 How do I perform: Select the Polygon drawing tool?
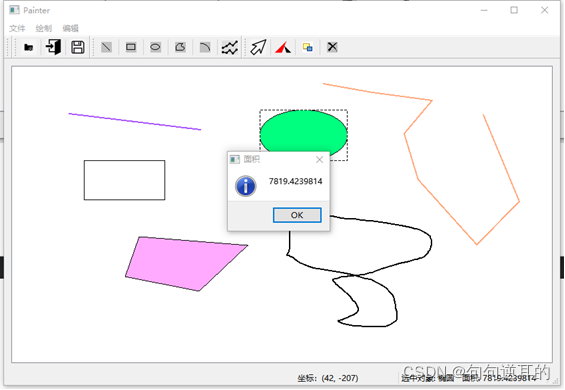(x=180, y=47)
